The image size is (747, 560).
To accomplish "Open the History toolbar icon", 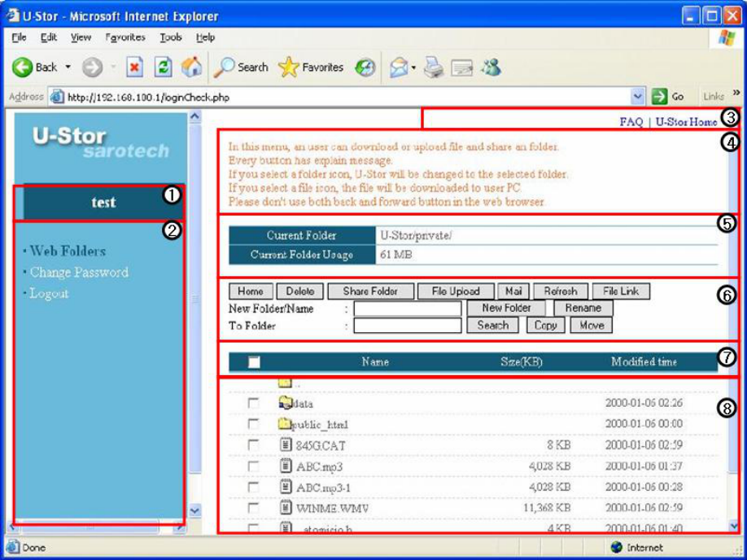I will point(366,68).
